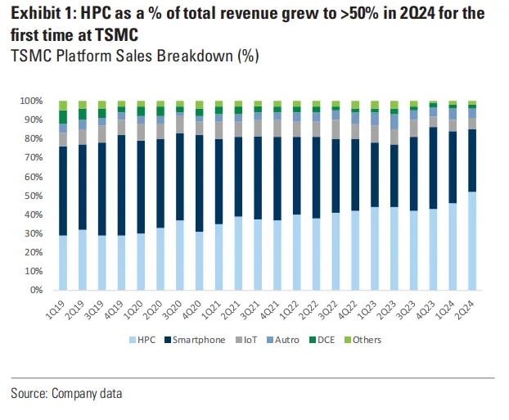Image resolution: width=509 pixels, height=420 pixels.
Task: Click the 4Q23 x-axis label
Action: coord(426,310)
